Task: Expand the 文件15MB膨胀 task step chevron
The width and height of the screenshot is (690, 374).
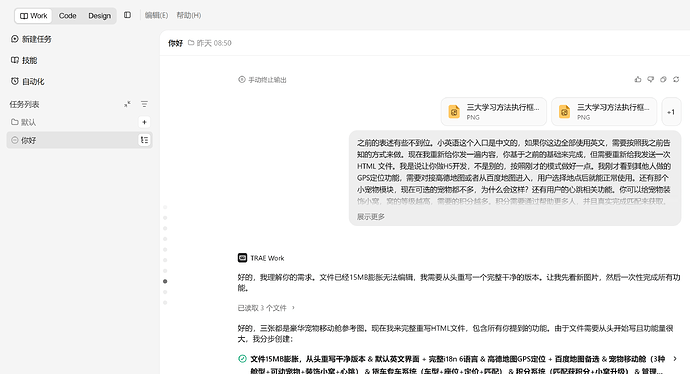Action: click(x=675, y=359)
